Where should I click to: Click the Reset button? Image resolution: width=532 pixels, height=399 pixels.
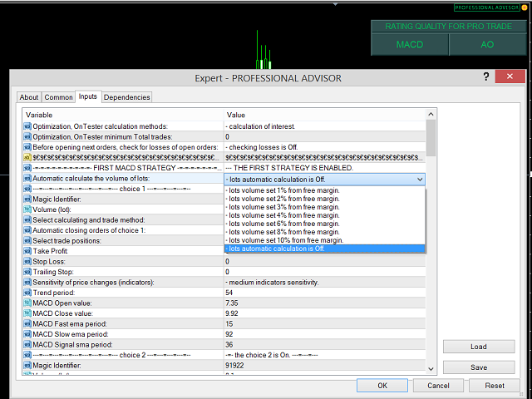(x=495, y=386)
